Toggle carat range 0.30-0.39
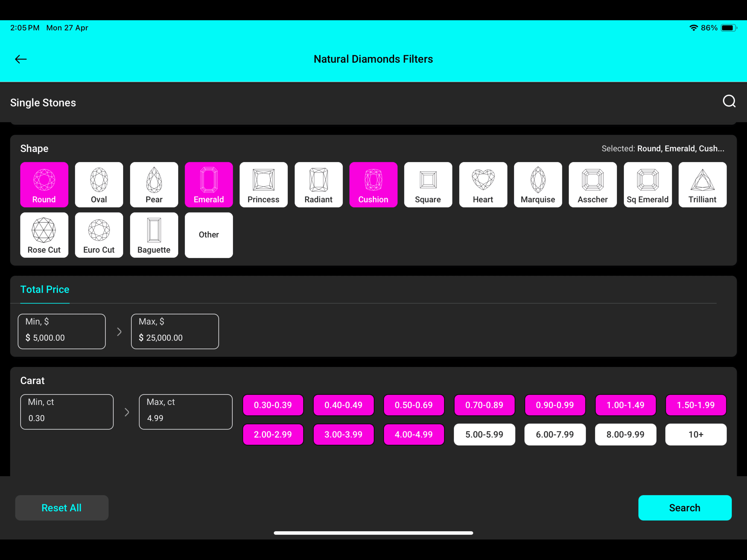Viewport: 747px width, 560px height. [273, 405]
